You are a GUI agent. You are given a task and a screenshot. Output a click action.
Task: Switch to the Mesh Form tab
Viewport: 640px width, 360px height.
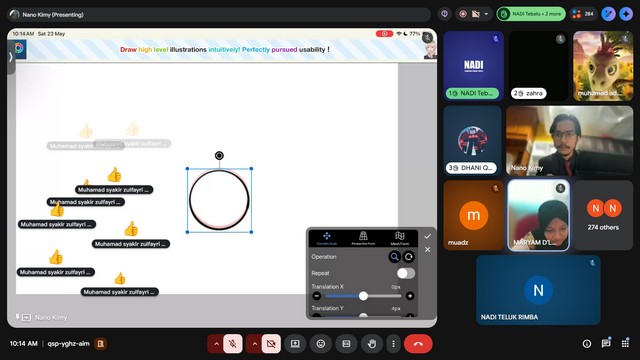400,238
